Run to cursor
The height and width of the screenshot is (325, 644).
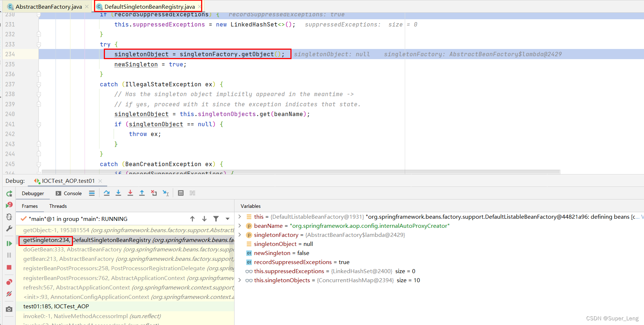click(166, 193)
